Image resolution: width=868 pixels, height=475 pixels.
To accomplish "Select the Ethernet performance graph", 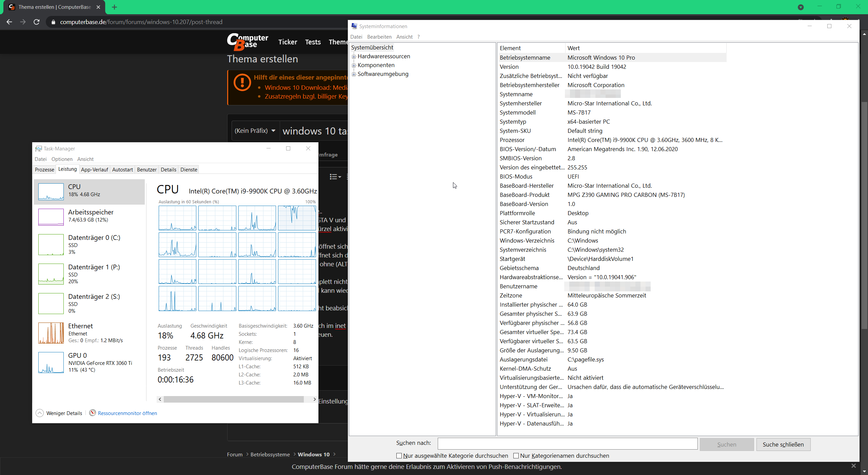I will tap(51, 333).
